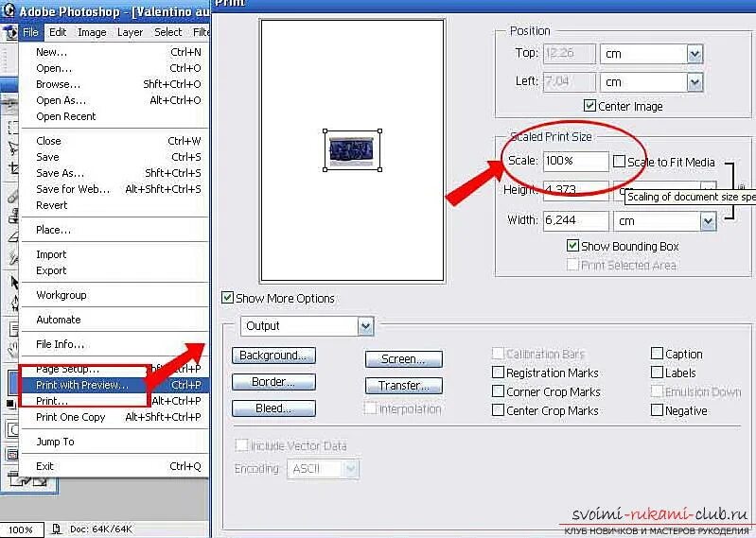Image resolution: width=756 pixels, height=538 pixels.
Task: Choose Save with shortcut Ctrl+S
Action: 115,157
